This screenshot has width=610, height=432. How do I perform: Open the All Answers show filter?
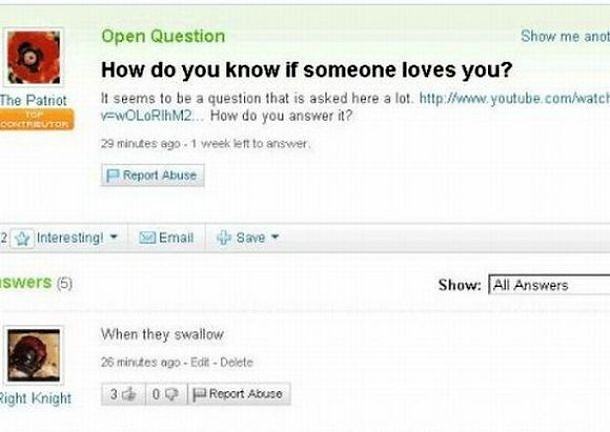[x=549, y=285]
